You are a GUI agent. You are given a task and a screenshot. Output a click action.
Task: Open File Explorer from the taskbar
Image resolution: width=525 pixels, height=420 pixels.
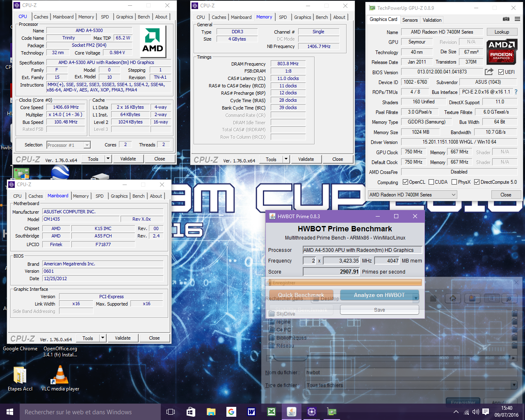click(x=211, y=412)
